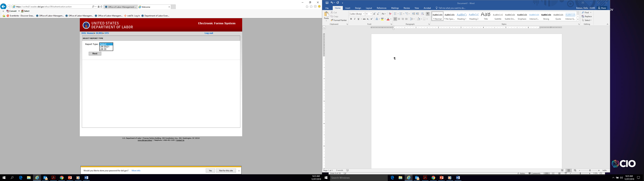644x181 pixels.
Task: Click the Grow Font icon
Action: click(374, 14)
